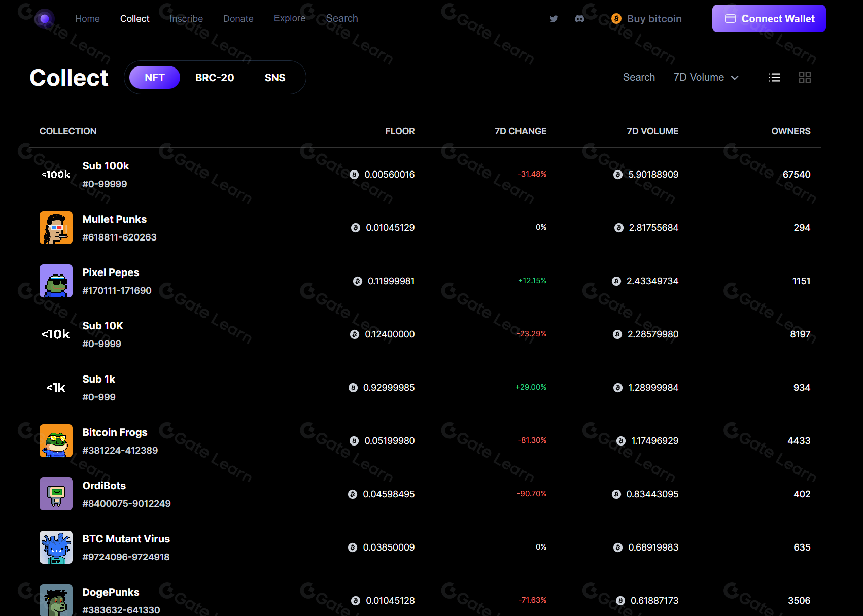Image resolution: width=863 pixels, height=616 pixels.
Task: Click the collection Search field near 7D Volume
Action: tap(639, 77)
